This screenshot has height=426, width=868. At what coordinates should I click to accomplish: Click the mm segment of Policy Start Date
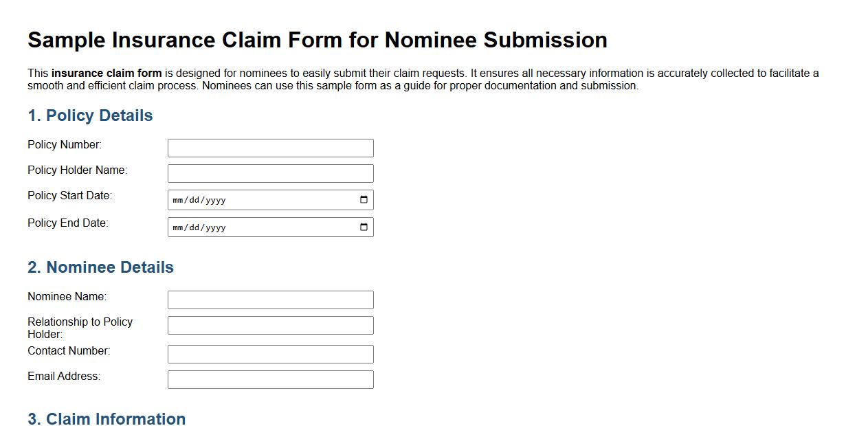point(178,199)
